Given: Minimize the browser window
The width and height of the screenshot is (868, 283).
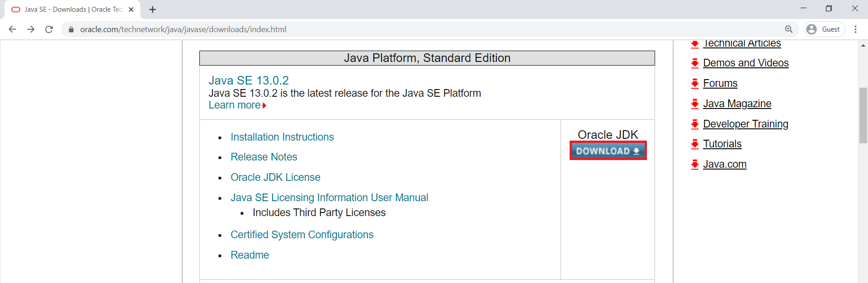Looking at the screenshot, I should 803,9.
